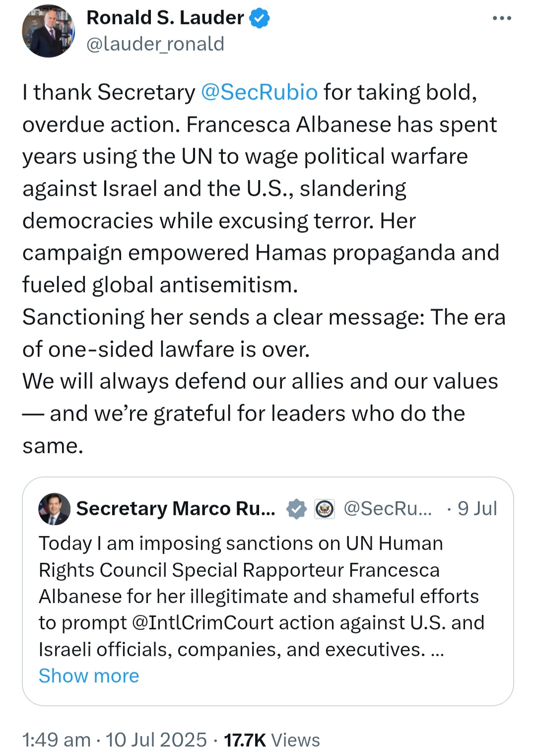
Task: Click Secretary Marco Ru... name in quote
Action: point(176,508)
